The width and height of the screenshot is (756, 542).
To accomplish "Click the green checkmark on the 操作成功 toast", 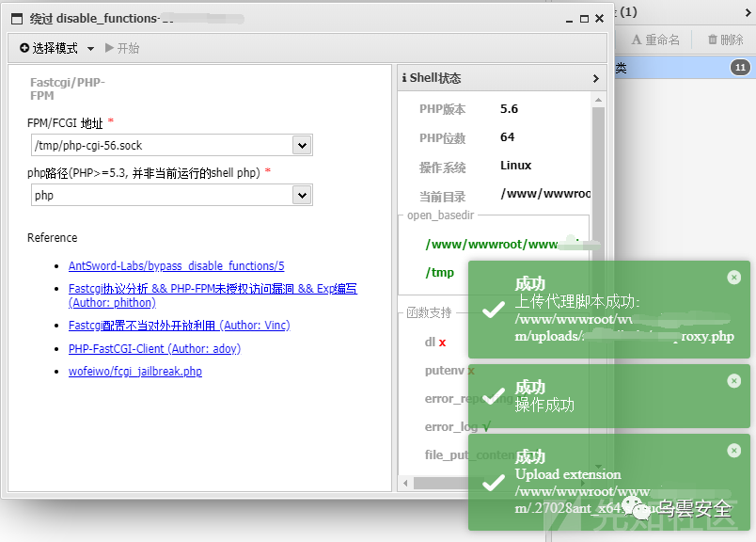I will coord(493,397).
